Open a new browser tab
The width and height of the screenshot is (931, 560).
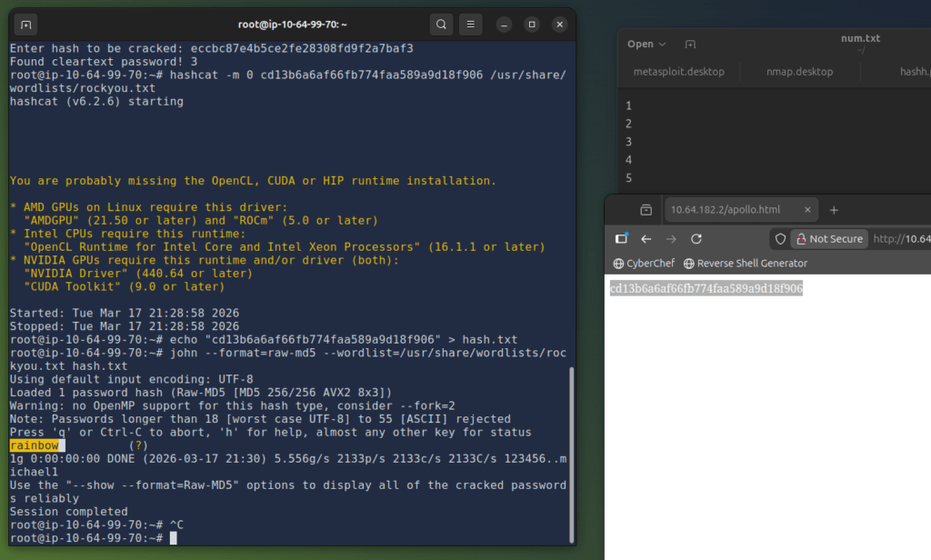coord(834,210)
